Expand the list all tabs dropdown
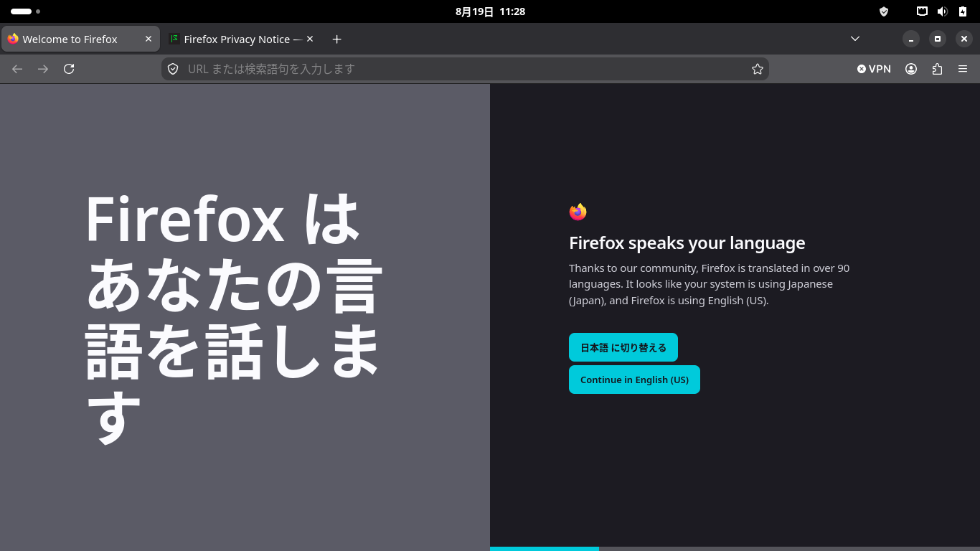This screenshot has height=551, width=980. pos(855,39)
